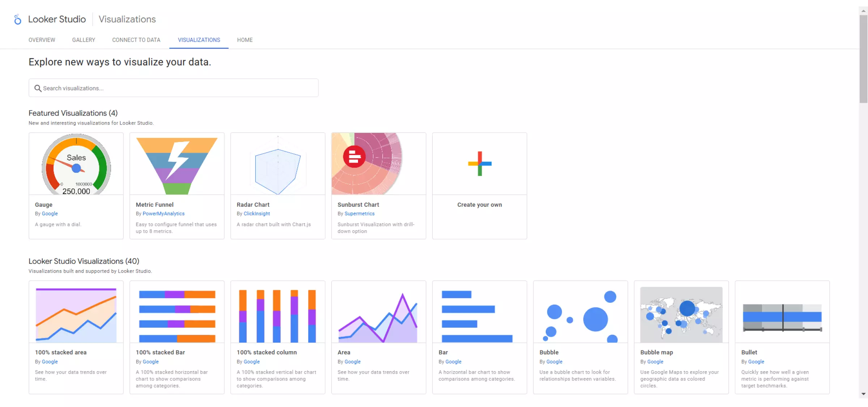
Task: Click the Radar Chart card title
Action: [x=253, y=205]
